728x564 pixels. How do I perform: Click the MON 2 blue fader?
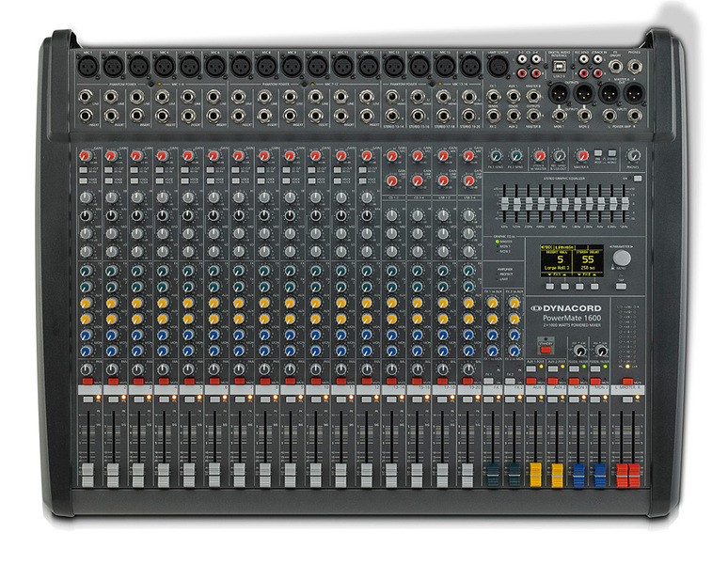[x=600, y=475]
